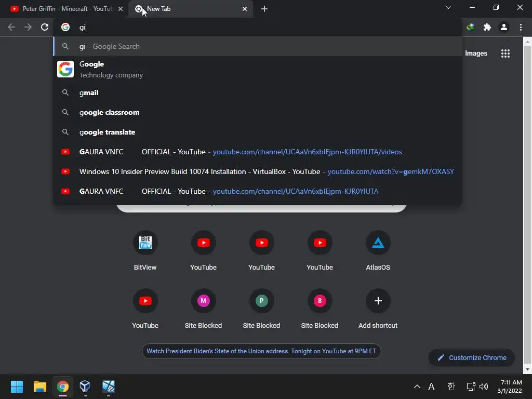Click the page vertical scrollbar
The height and width of the screenshot is (399, 532).
527,205
